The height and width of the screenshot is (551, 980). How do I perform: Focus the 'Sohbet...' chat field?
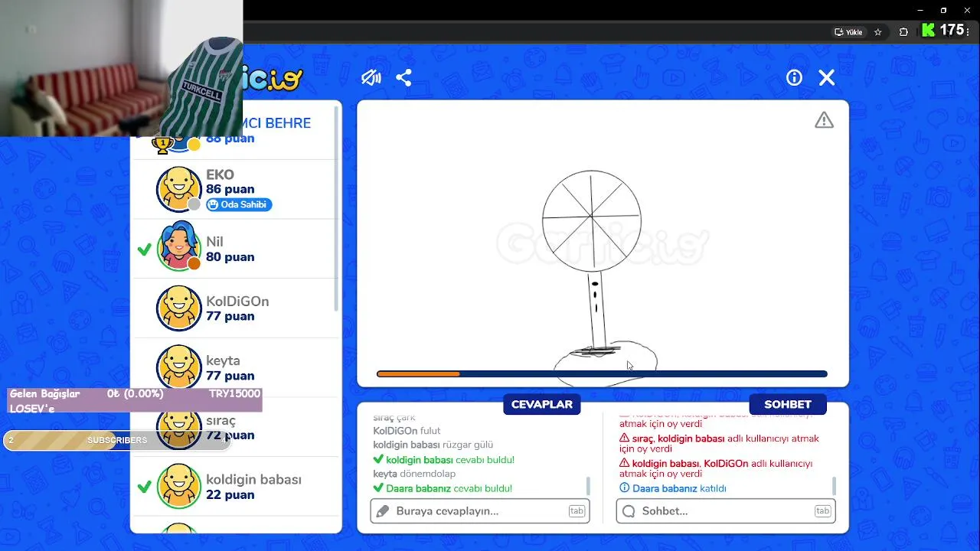coord(726,511)
